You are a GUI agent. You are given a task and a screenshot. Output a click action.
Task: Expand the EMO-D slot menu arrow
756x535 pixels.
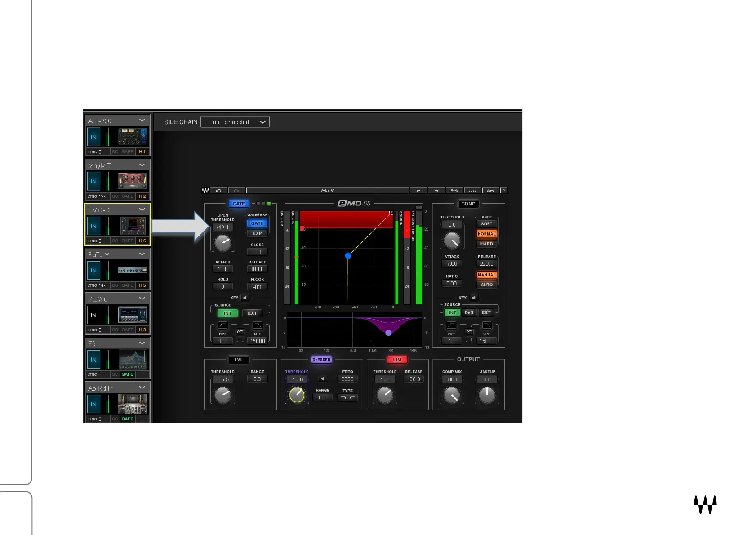click(x=142, y=210)
